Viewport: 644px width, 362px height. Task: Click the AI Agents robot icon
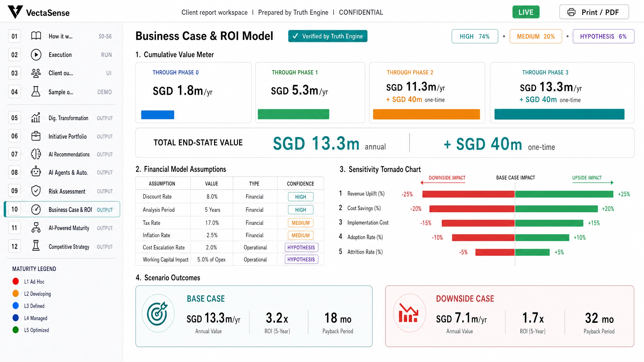(36, 172)
